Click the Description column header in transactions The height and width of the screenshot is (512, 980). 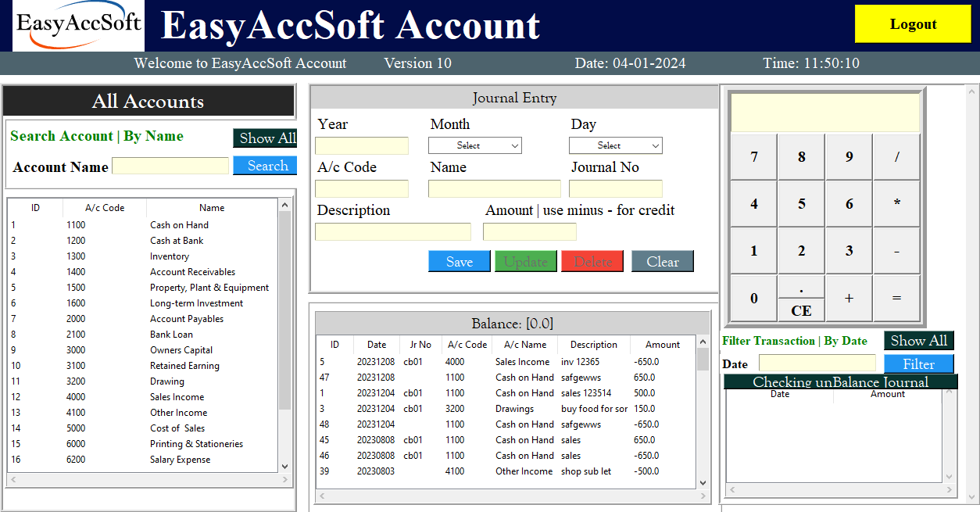pos(594,345)
